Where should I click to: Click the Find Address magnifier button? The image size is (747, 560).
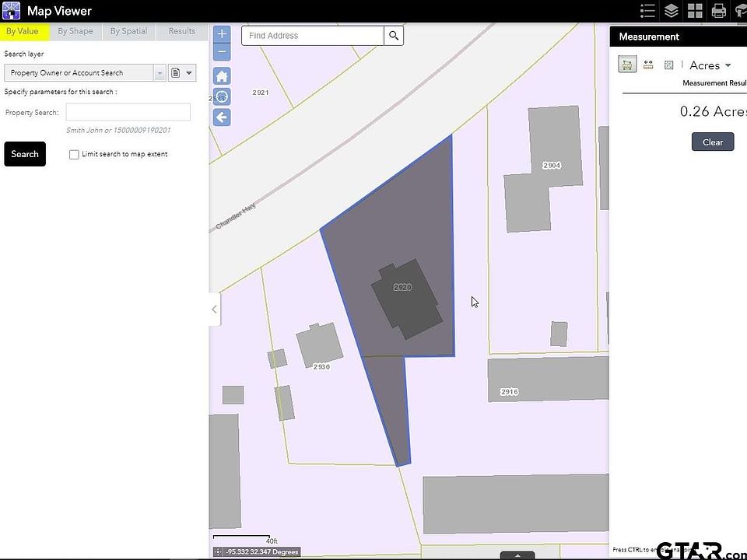click(394, 36)
